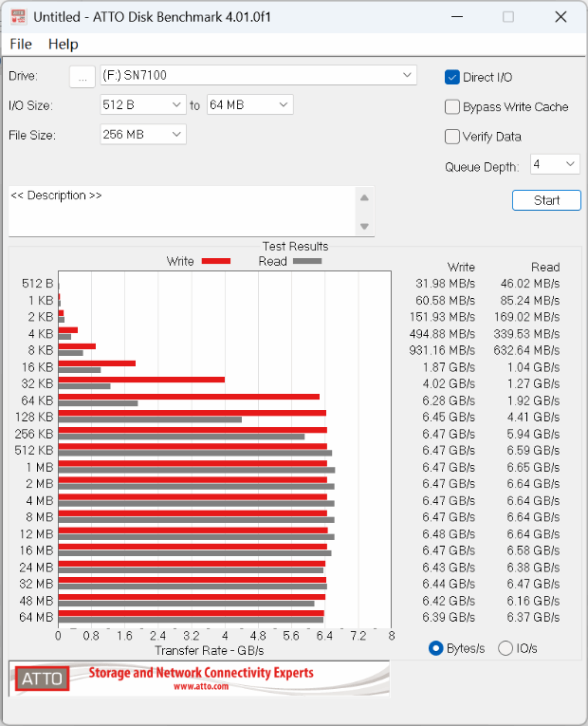Click the Transfer Rate - GB/s axis label

point(209,650)
